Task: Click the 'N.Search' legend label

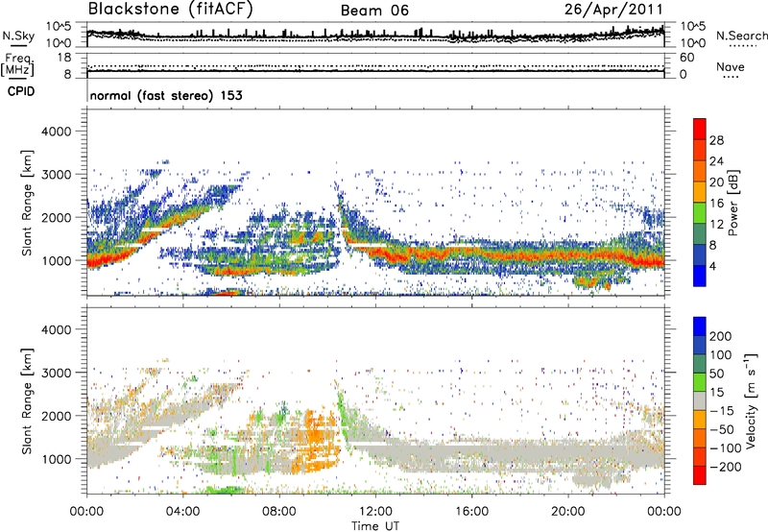Action: (742, 36)
